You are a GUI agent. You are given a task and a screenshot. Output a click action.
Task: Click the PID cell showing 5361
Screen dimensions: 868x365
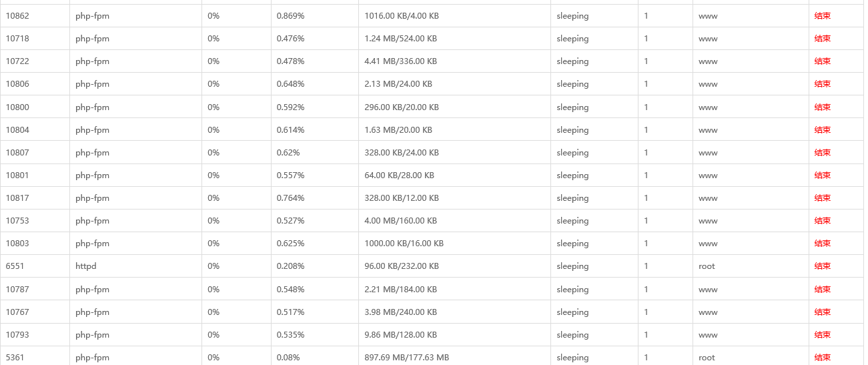pyautogui.click(x=15, y=358)
